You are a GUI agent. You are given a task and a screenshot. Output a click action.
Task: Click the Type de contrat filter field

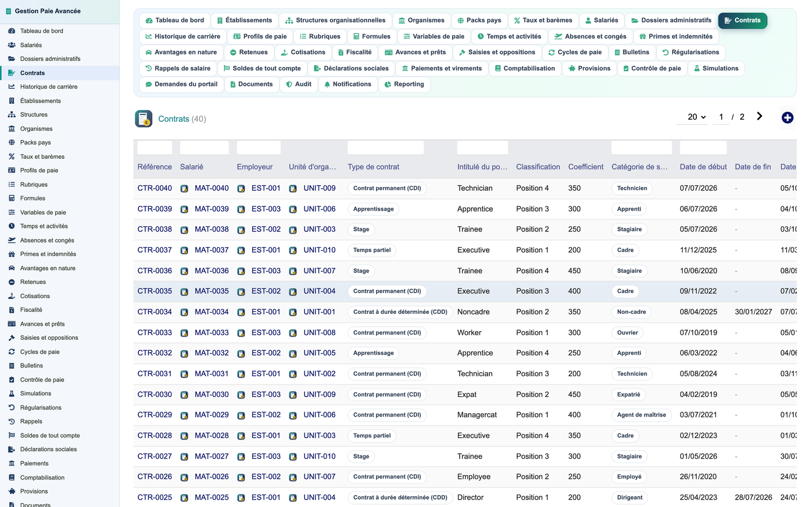coord(385,148)
